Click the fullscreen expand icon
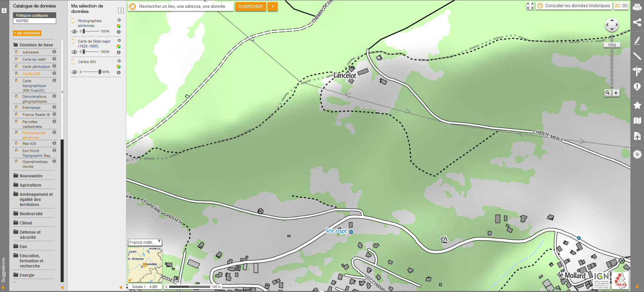Screen dimensions: 644x292 [x=530, y=6]
